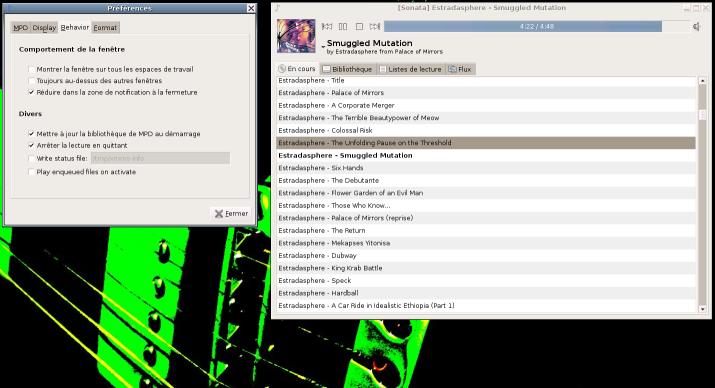
Task: Click the Sonata music note window icon
Action: tap(278, 8)
